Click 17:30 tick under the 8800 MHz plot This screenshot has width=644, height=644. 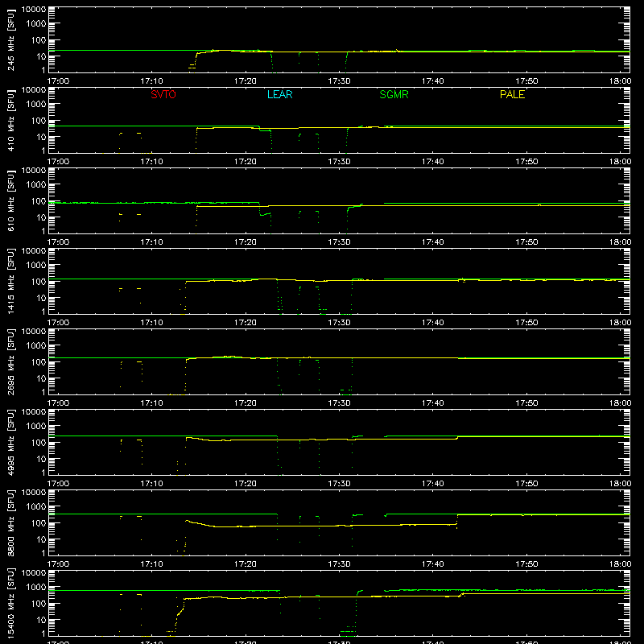[x=339, y=564]
